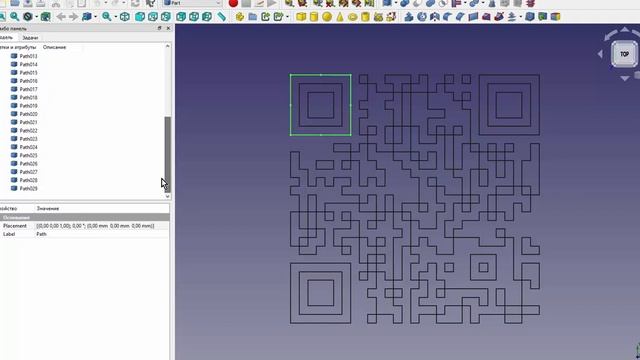Start macro recording red button

pyautogui.click(x=233, y=3)
